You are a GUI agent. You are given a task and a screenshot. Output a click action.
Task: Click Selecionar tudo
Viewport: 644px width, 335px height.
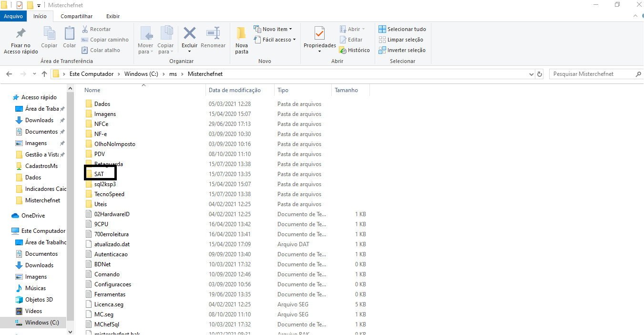[x=402, y=29]
